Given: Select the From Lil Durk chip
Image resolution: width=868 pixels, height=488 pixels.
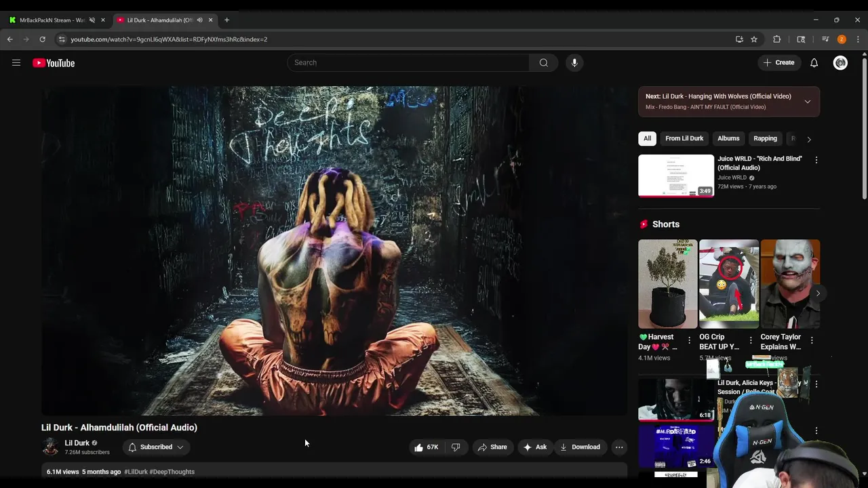Looking at the screenshot, I should tap(684, 138).
